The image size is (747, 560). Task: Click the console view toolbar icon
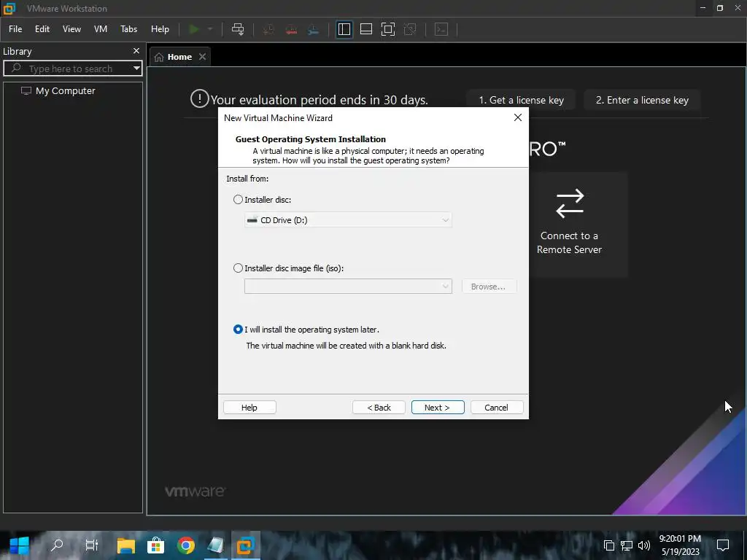(441, 29)
